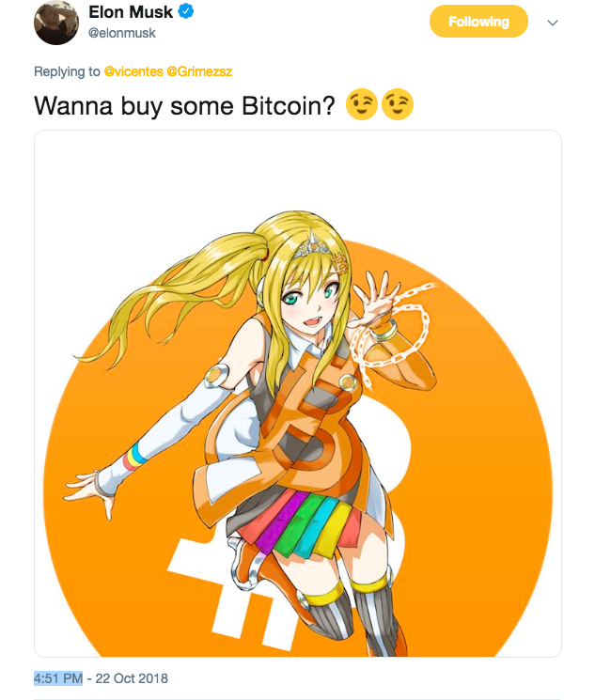The width and height of the screenshot is (595, 700).
Task: Click the silver tiara on the character
Action: (x=312, y=244)
